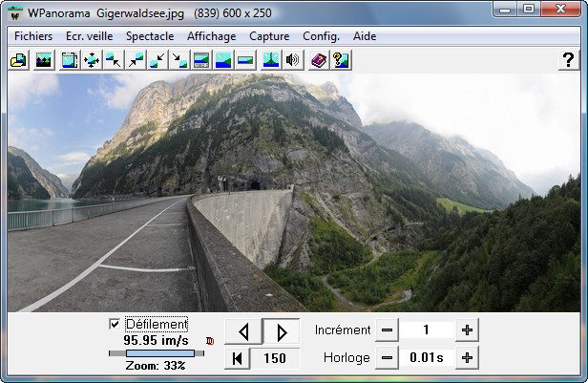Close the WPanorama window
Screen dimensions: 588x383
(560, 10)
